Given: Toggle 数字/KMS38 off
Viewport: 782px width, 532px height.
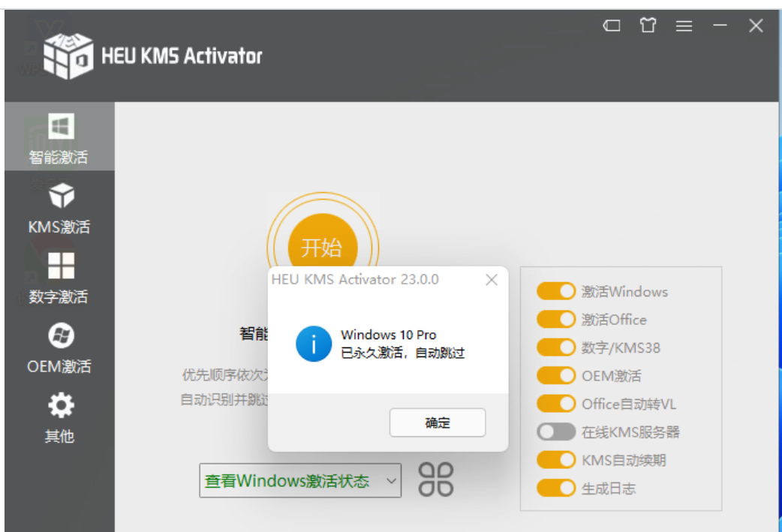Looking at the screenshot, I should click(557, 347).
